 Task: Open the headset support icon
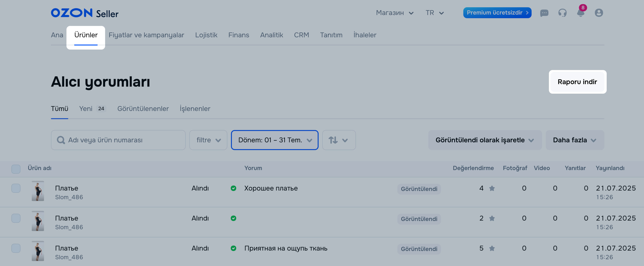(562, 13)
